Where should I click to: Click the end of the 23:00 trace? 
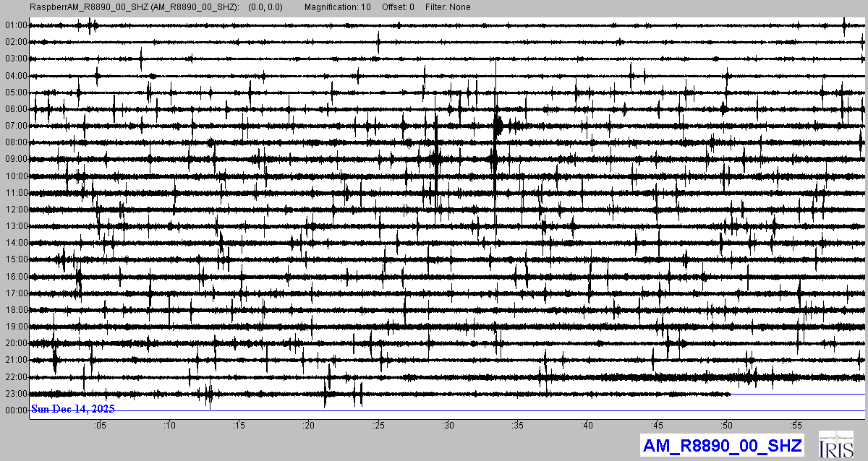[729, 394]
